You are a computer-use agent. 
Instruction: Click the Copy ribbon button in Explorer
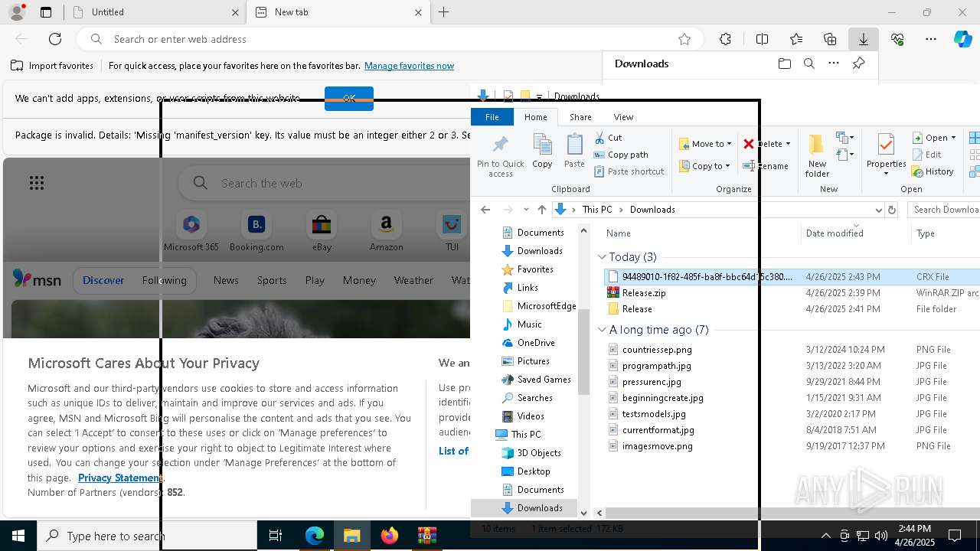(542, 151)
